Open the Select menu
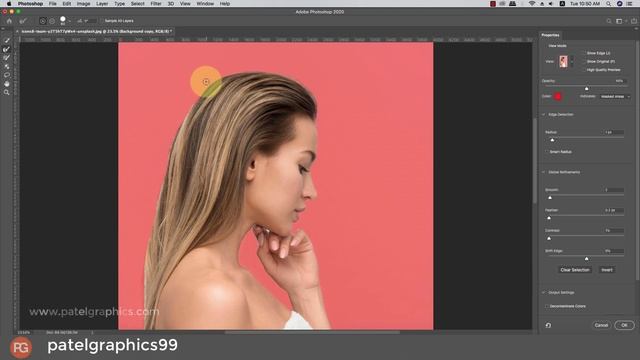Screen dimensions: 640x360 (138, 4)
